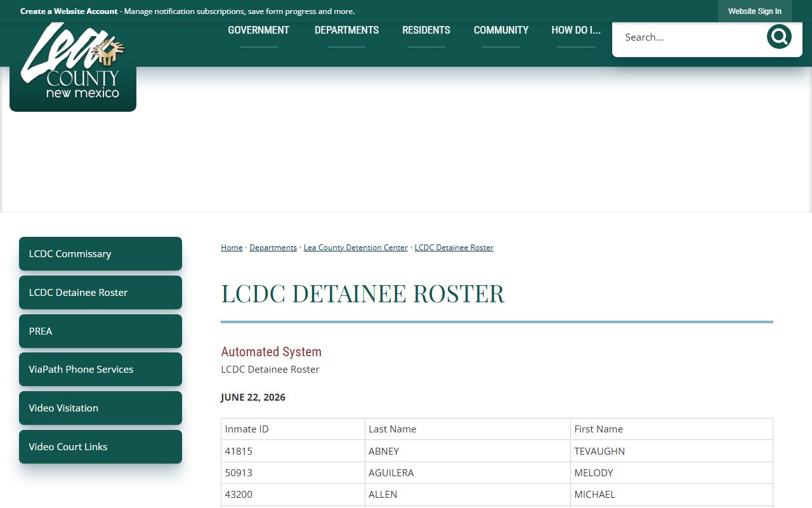
Task: Select inmate ID 41815 cell
Action: pyautogui.click(x=293, y=451)
